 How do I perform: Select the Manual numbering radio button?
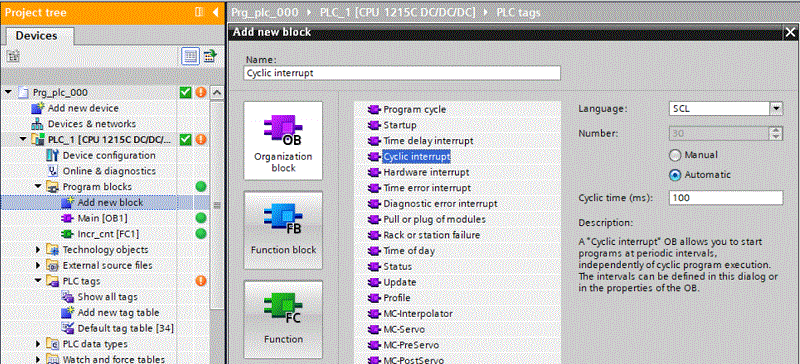(674, 155)
